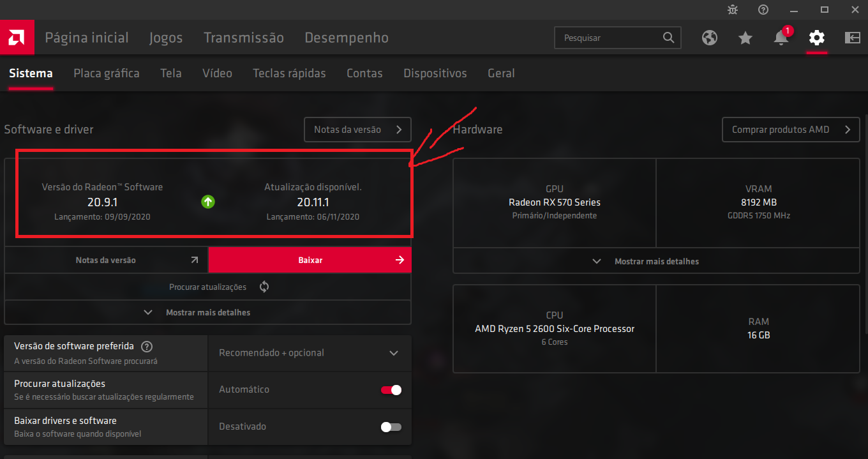
Task: Click the red Baixar download button
Action: (x=310, y=260)
